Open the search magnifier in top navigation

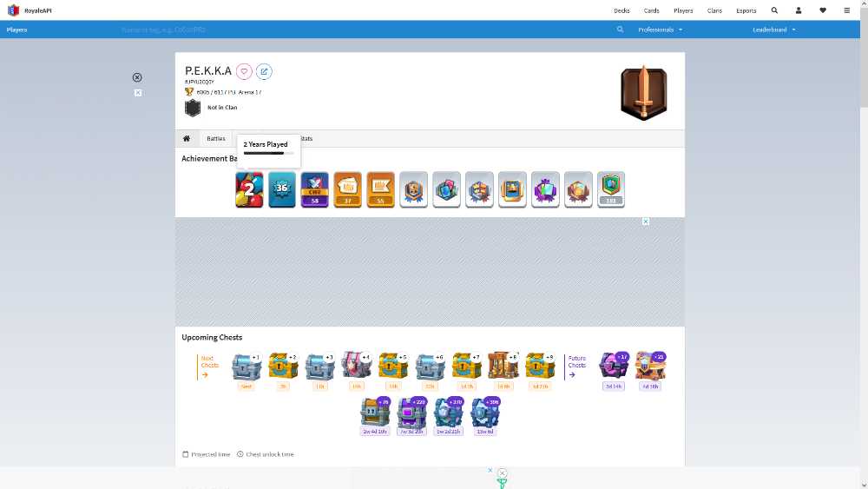click(774, 10)
